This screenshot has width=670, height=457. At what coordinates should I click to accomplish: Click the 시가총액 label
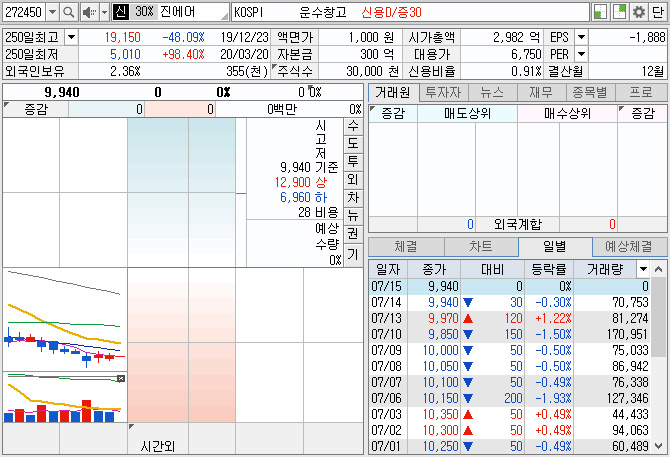click(x=432, y=37)
